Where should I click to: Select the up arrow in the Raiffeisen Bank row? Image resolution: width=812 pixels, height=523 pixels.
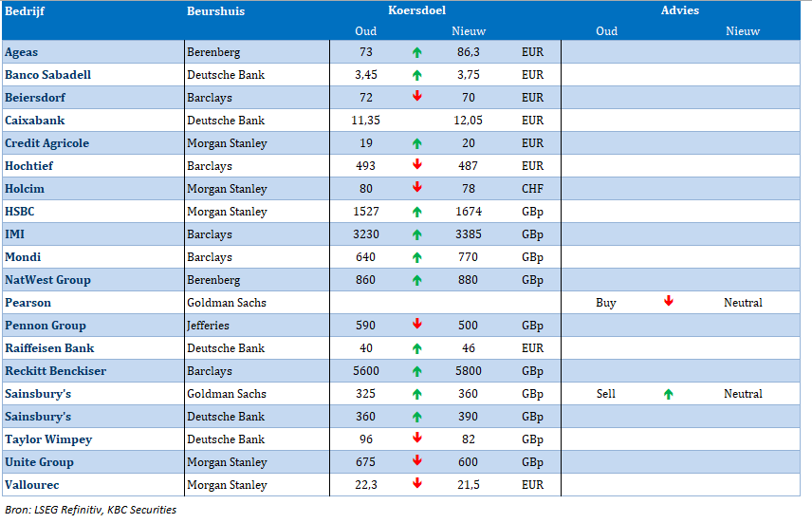[x=416, y=349]
